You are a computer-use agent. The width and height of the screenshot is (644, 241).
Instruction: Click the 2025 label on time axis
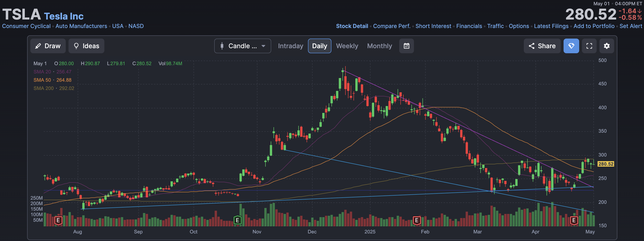[x=370, y=232]
